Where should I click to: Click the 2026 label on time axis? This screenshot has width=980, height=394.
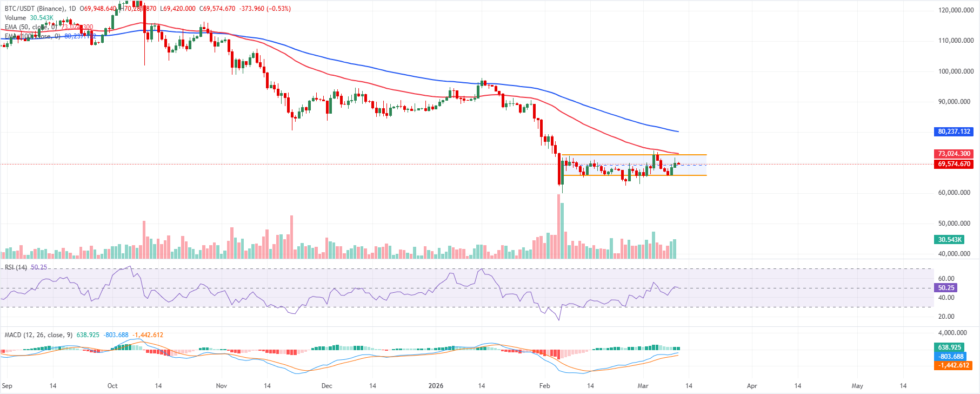[436, 386]
